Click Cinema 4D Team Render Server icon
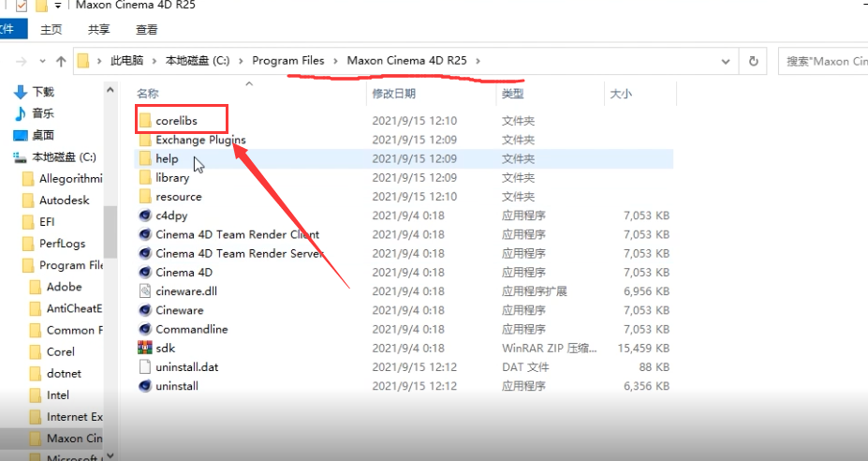868x461 pixels. pos(145,253)
